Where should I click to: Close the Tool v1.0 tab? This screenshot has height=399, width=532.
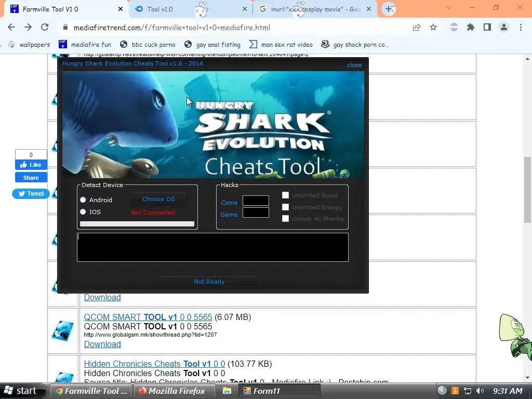tap(245, 9)
